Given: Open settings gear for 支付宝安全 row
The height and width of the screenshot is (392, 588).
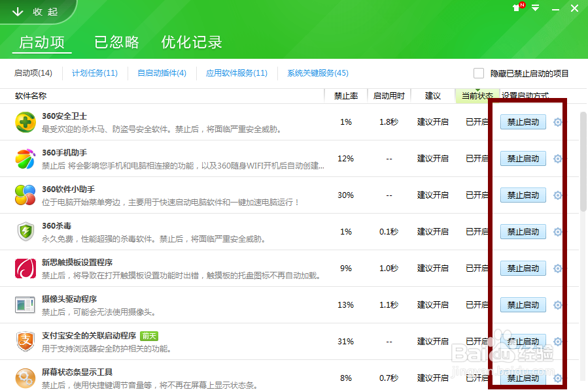Looking at the screenshot, I should point(558,342).
